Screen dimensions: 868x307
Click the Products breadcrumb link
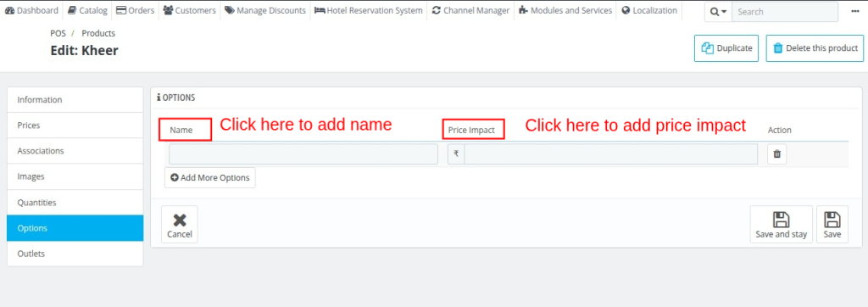[x=98, y=33]
